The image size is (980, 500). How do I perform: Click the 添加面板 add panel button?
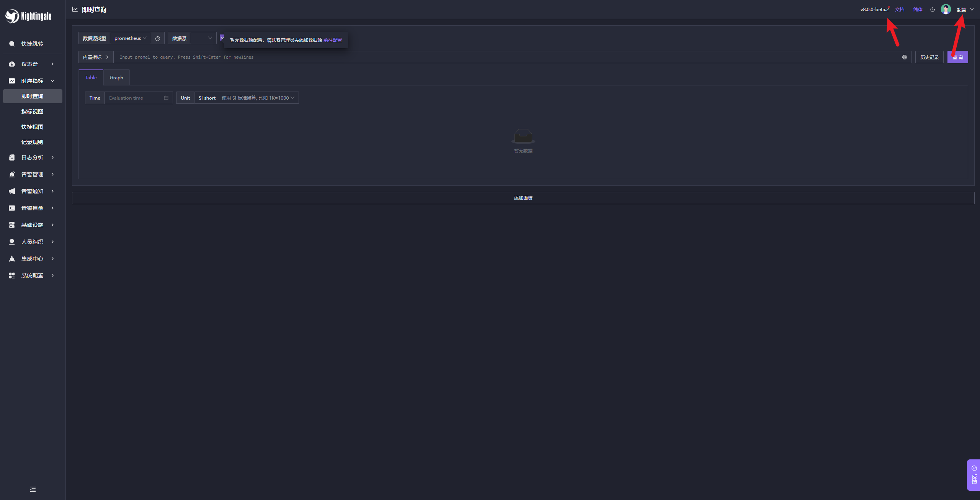coord(523,198)
